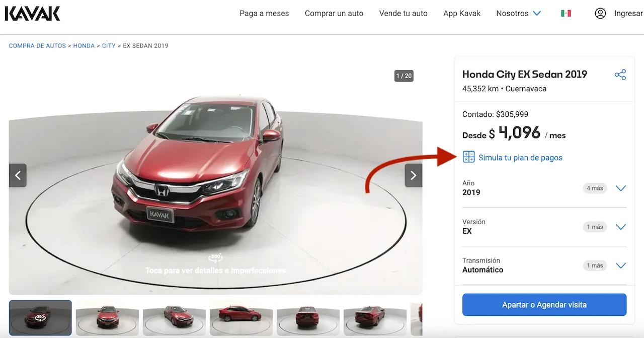644x338 pixels.
Task: Expand the Transmisión Automático dropdown
Action: tap(620, 265)
